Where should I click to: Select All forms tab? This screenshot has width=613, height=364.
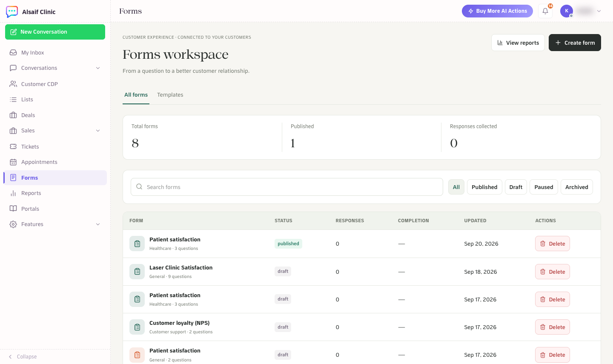tap(136, 95)
